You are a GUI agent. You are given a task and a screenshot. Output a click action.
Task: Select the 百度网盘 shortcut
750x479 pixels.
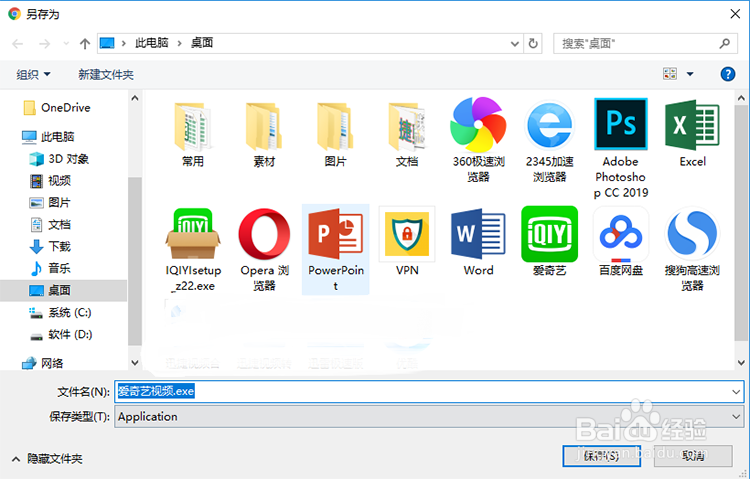coord(621,242)
